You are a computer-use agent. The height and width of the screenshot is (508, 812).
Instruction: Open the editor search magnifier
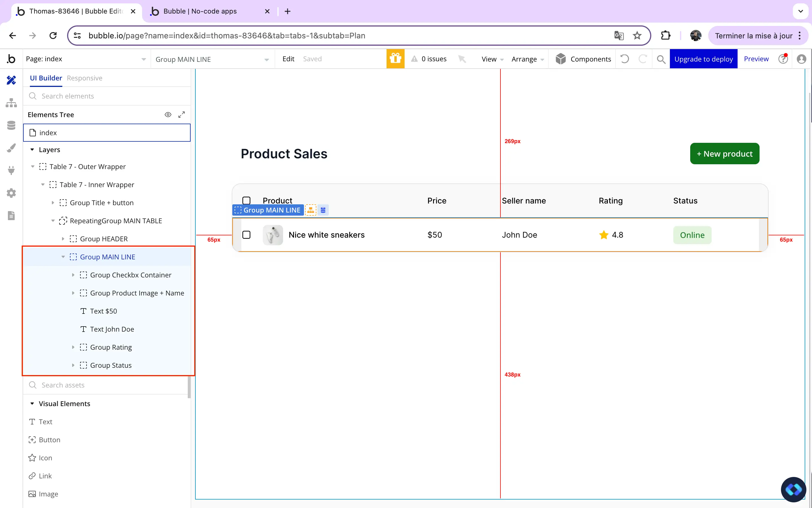tap(661, 59)
